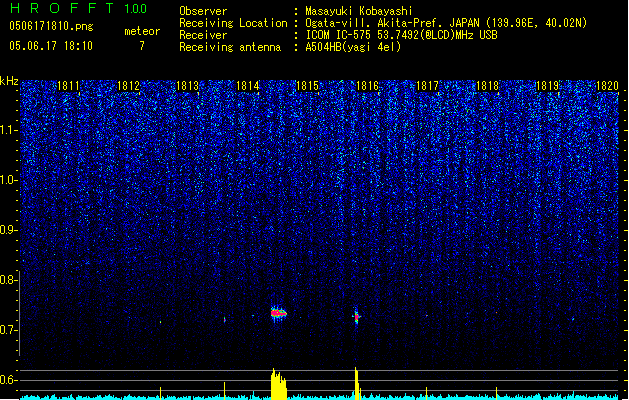Select the file name 0506171810.png
629x400 pixels.
[x=51, y=26]
